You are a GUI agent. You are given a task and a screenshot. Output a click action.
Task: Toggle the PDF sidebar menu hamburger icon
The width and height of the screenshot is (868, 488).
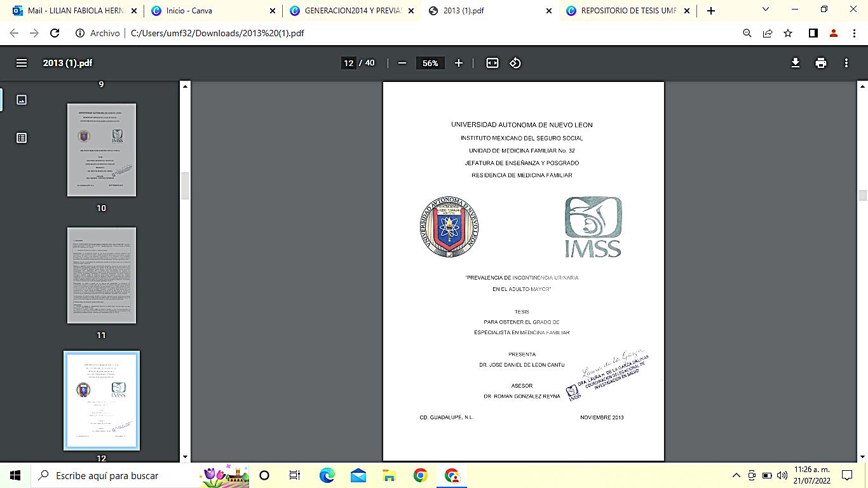click(x=22, y=63)
